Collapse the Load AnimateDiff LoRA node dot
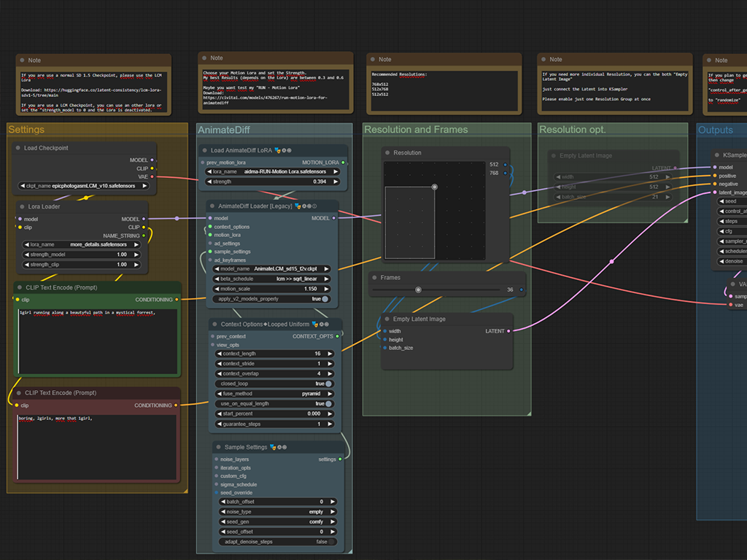Screen dimensions: 747x560 click(205, 150)
